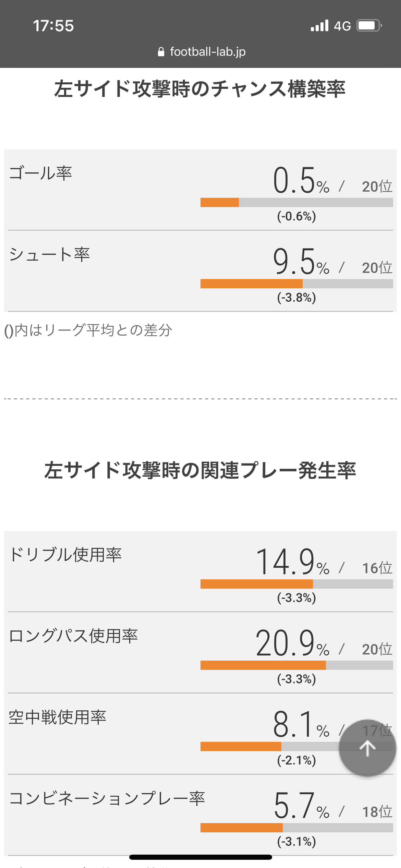Tap the cellular signal bars icon
The height and width of the screenshot is (868, 401).
pos(319,26)
